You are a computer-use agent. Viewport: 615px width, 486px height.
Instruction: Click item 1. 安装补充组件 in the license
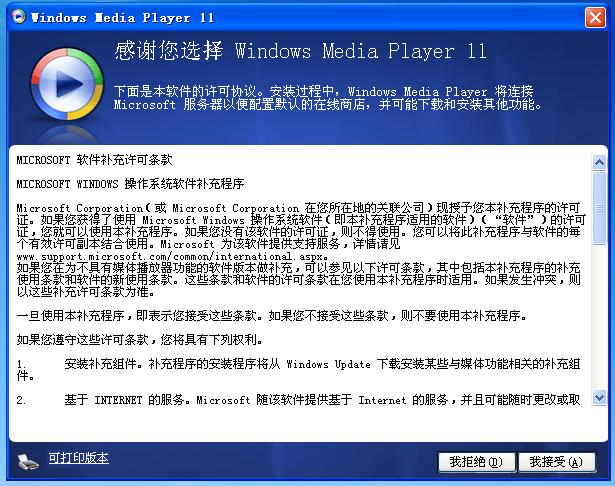[x=298, y=370]
